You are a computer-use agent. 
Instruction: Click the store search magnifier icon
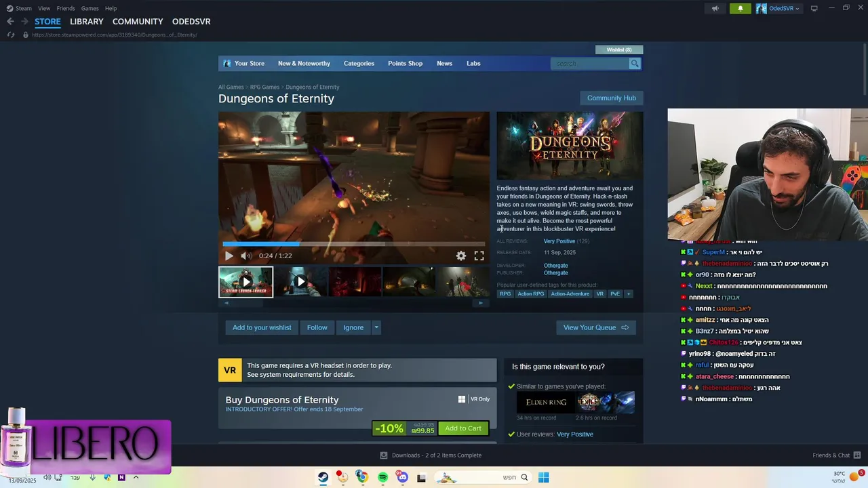pos(635,64)
